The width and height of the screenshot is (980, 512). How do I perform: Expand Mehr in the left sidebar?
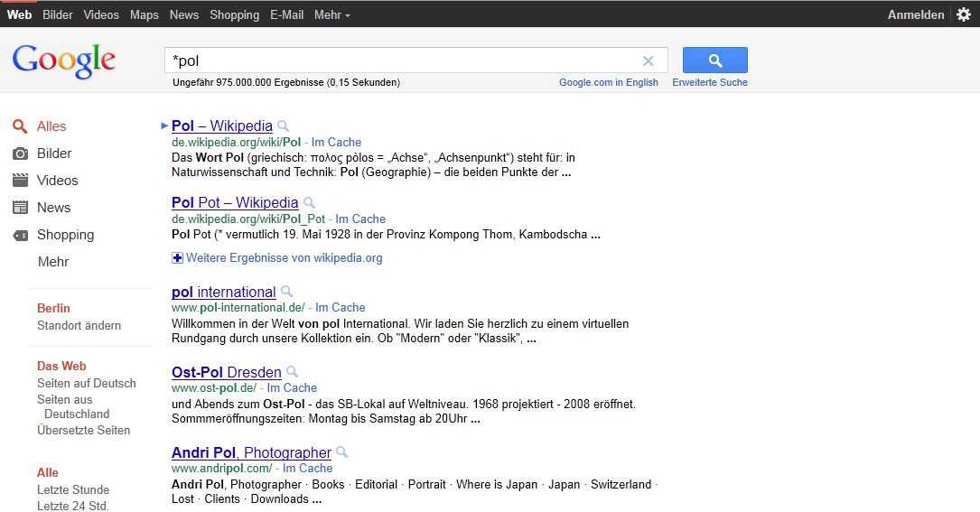click(x=53, y=262)
